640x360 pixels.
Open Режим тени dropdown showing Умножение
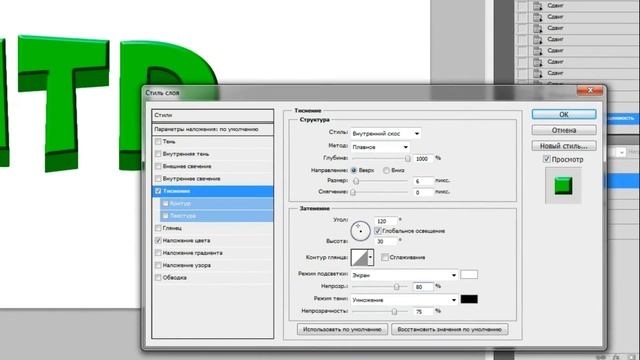[404, 300]
